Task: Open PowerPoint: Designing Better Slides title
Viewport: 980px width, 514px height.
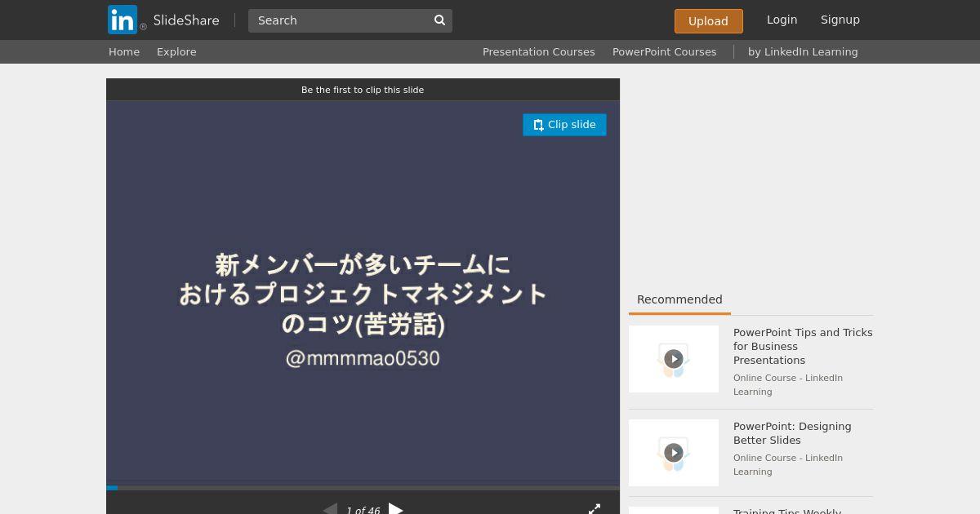Action: coord(792,433)
